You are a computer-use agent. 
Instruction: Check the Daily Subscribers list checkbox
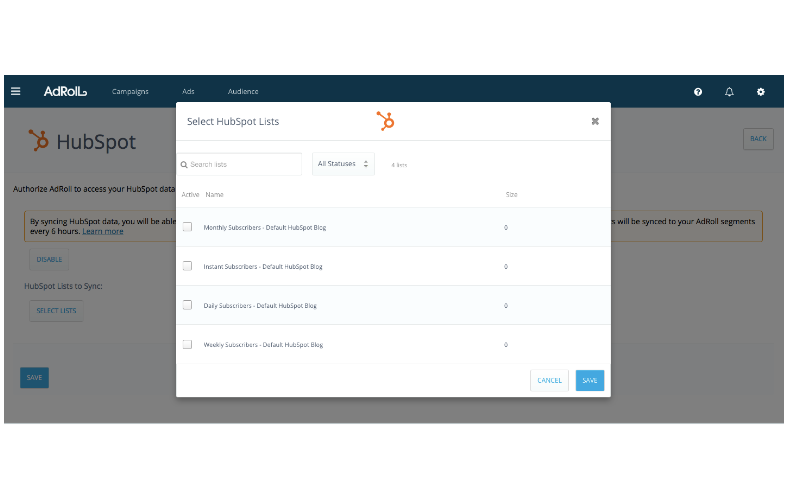[x=187, y=305]
